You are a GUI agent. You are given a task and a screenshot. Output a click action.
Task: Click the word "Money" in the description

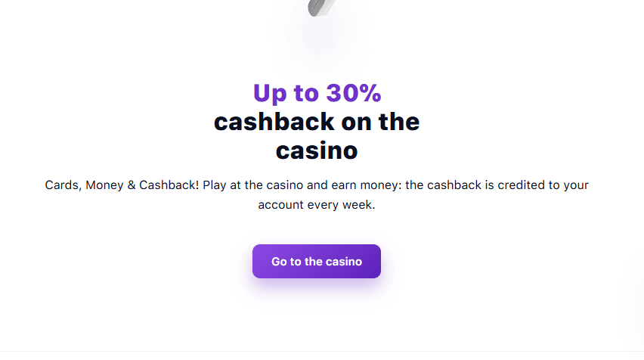click(105, 185)
